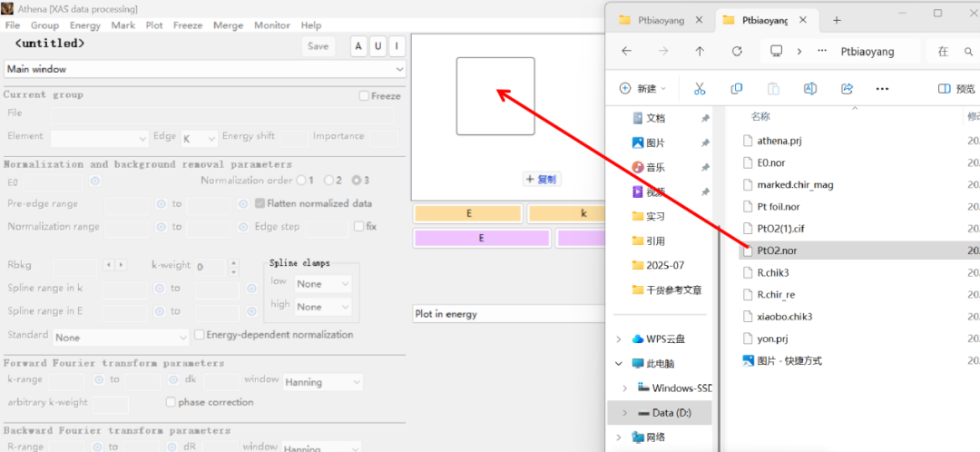Click the Copy icon in Explorer toolbar
This screenshot has height=452, width=980.
tap(736, 89)
